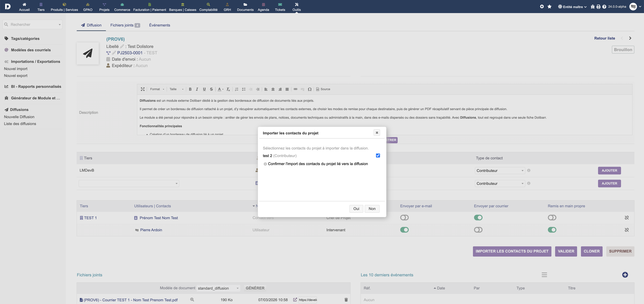Unlink Pierre Ardoin contact icon

[x=627, y=230]
